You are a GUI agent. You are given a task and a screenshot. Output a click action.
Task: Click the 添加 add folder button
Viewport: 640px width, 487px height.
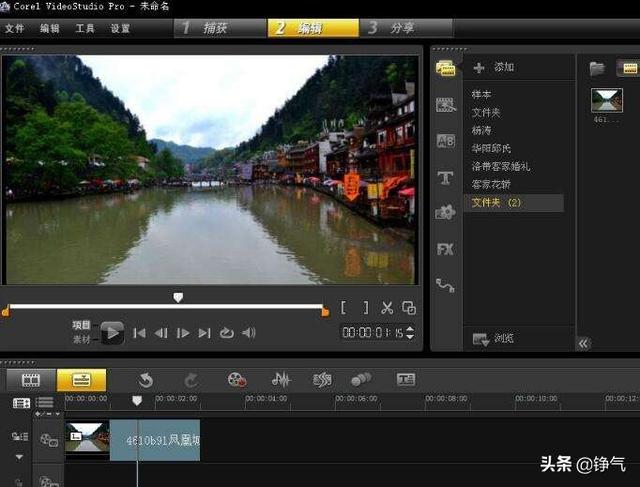pyautogui.click(x=493, y=67)
